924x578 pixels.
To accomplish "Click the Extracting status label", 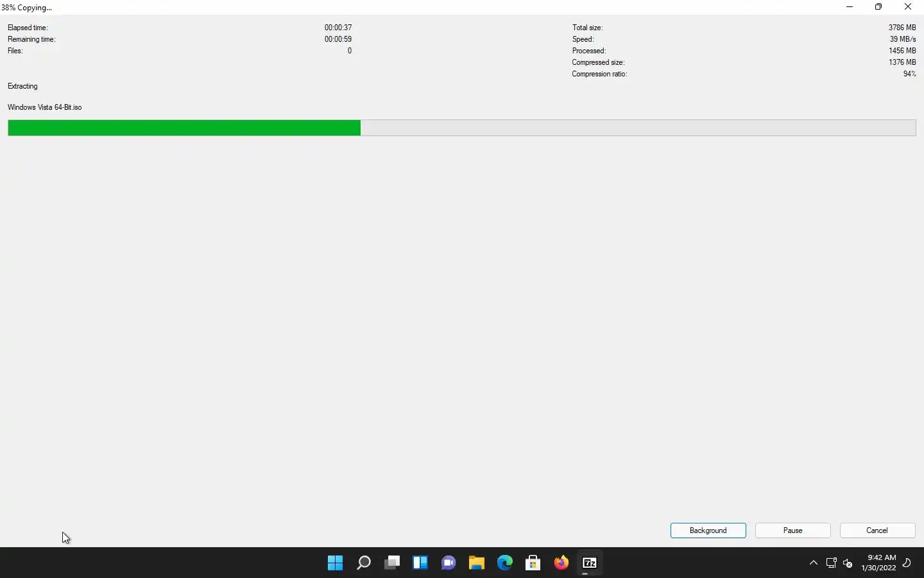I will coord(22,86).
